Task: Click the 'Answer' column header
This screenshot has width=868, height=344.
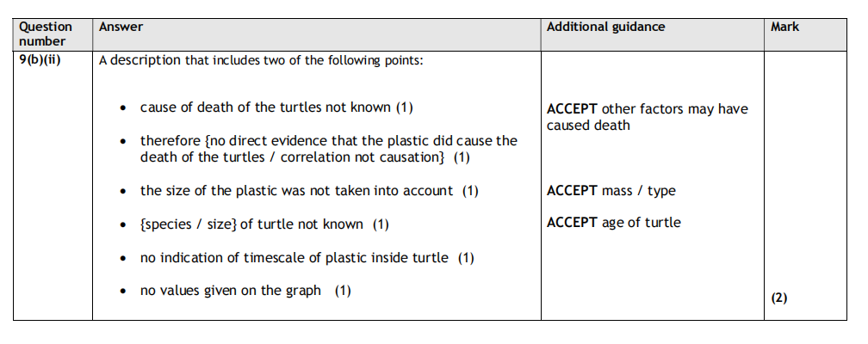Action: coord(121,27)
